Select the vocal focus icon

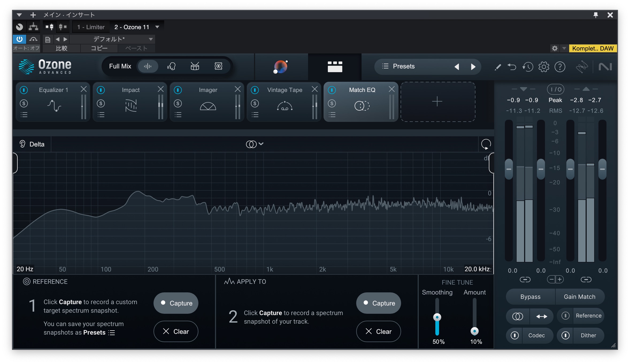(171, 66)
